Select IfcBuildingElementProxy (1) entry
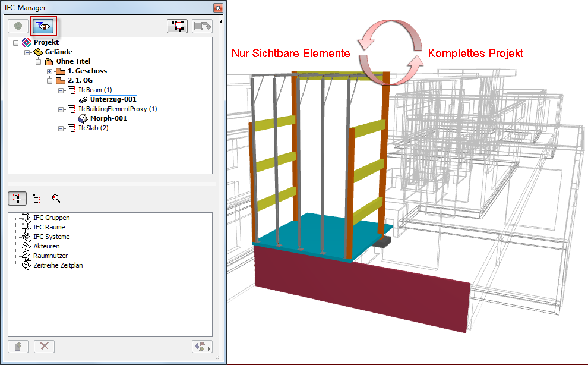Image resolution: width=588 pixels, height=365 pixels. (118, 109)
